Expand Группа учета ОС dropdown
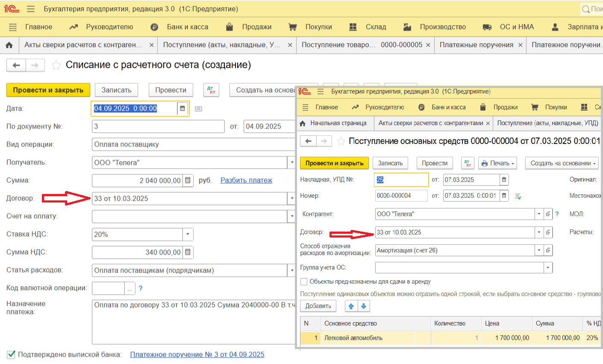 pyautogui.click(x=547, y=268)
